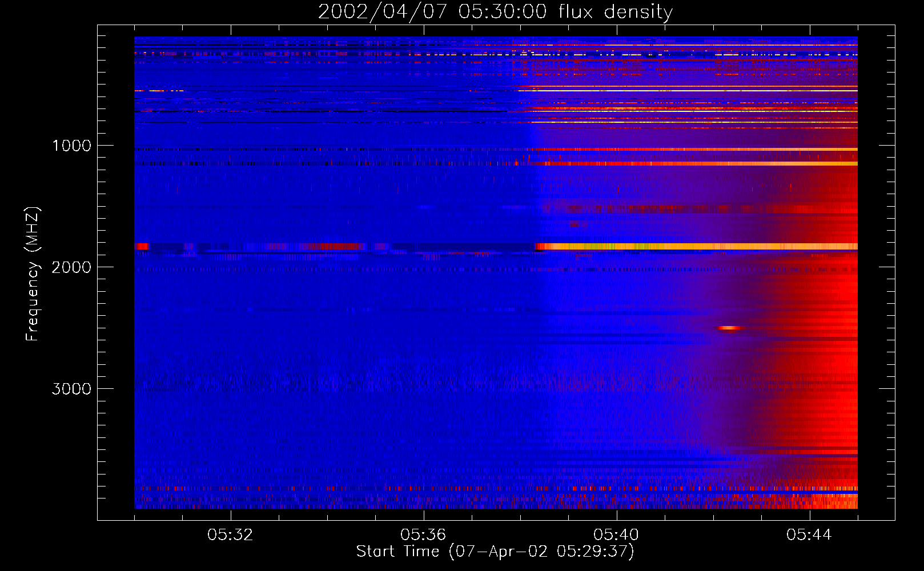The image size is (924, 571).
Task: Click the 05:36 time tick label
Action: click(x=423, y=535)
